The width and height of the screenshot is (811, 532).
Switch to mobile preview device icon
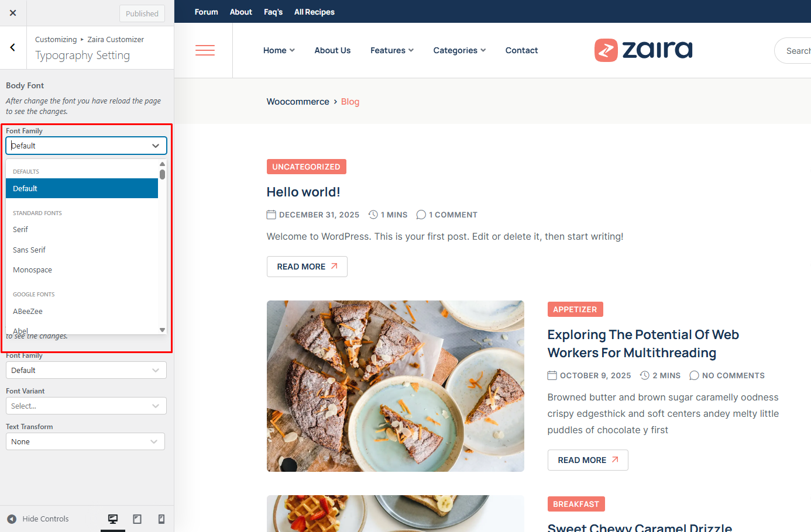161,519
